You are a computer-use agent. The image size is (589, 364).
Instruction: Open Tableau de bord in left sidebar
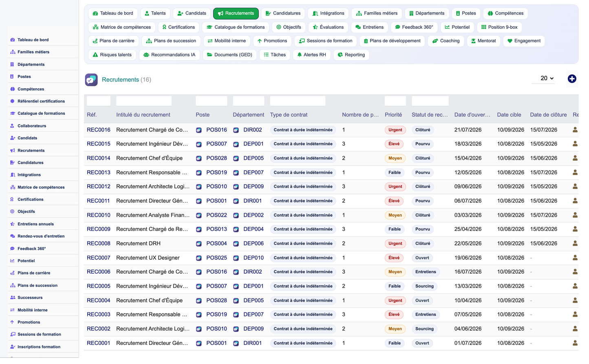pyautogui.click(x=33, y=40)
